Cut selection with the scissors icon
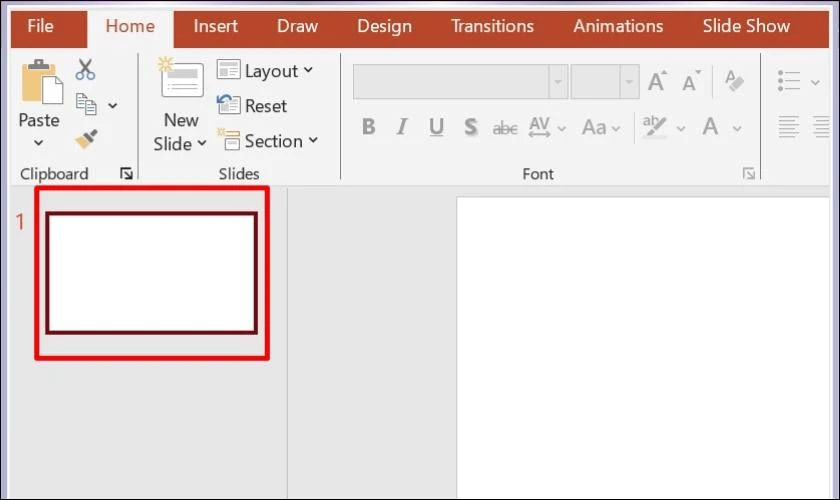 point(85,70)
